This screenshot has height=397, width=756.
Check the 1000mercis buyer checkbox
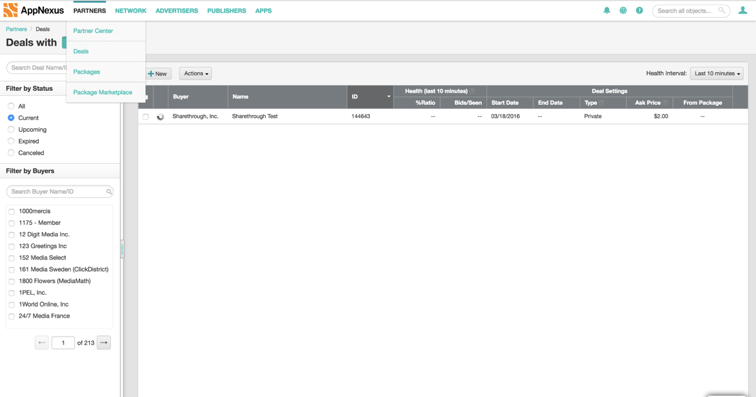click(12, 211)
